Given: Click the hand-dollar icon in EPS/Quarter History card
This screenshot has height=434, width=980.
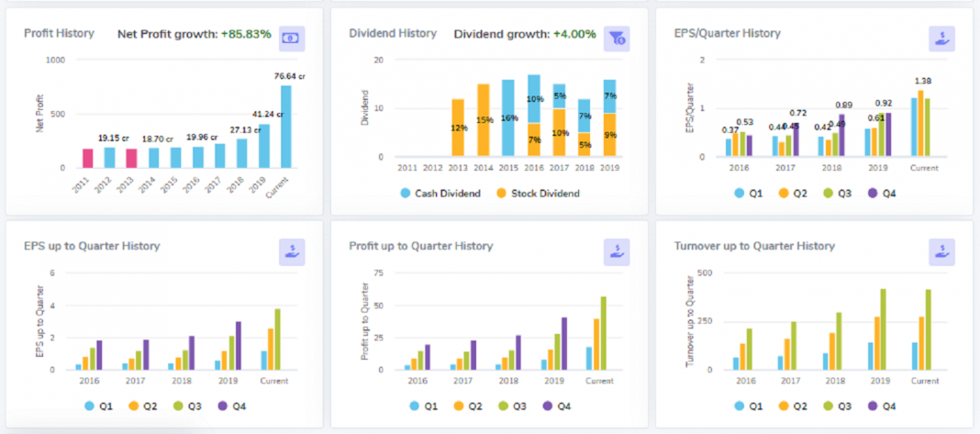Looking at the screenshot, I should tap(941, 38).
